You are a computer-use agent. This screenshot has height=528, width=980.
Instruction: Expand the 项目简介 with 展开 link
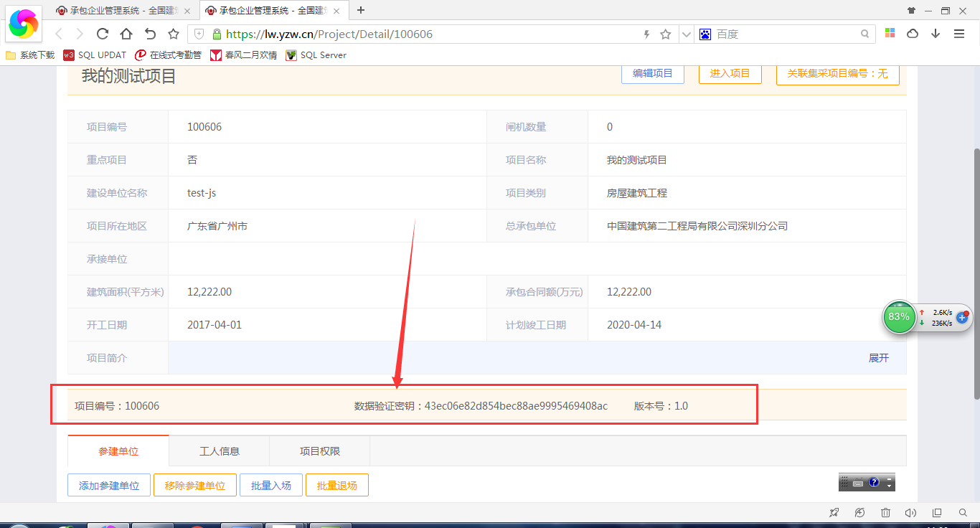click(879, 358)
